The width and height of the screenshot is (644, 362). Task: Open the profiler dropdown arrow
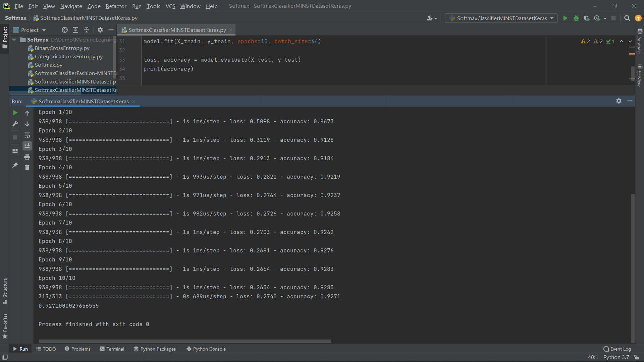606,18
